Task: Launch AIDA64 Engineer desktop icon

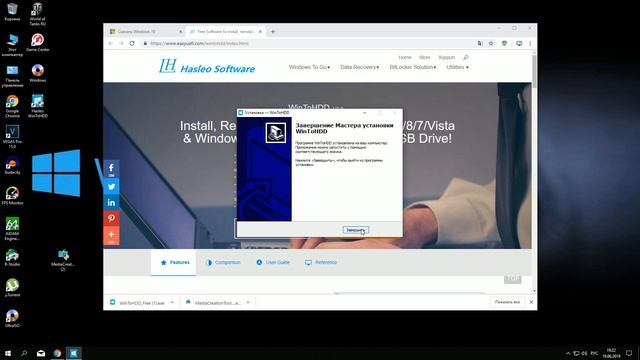Action: coord(12,229)
